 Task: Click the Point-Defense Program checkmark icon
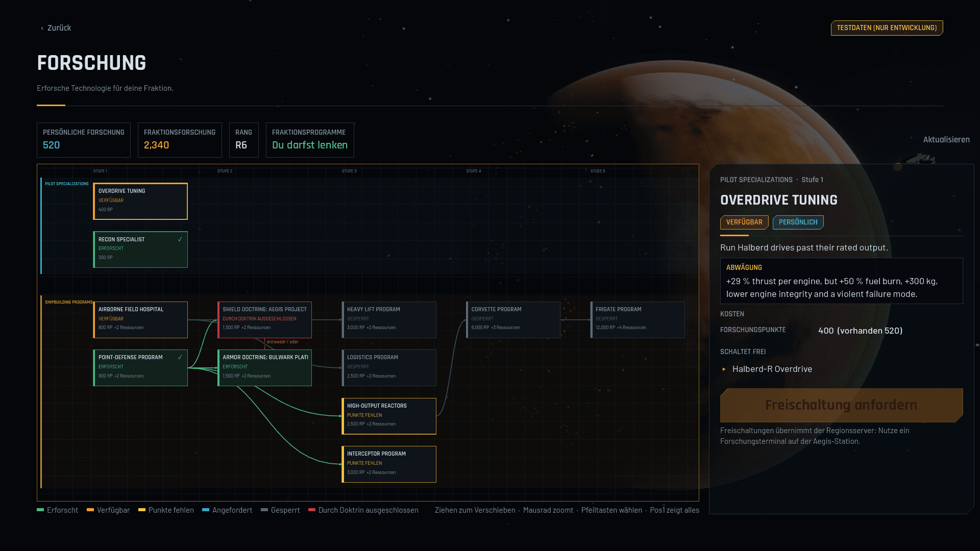pos(180,357)
